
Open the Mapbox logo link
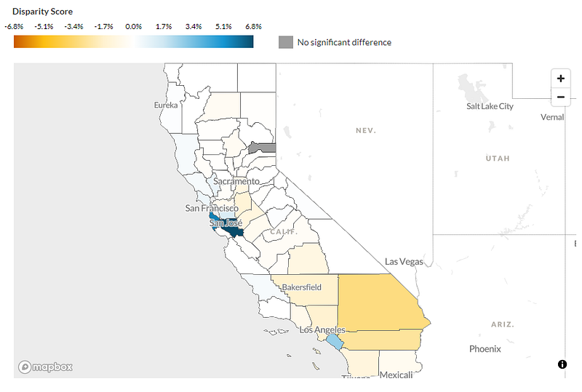point(45,367)
